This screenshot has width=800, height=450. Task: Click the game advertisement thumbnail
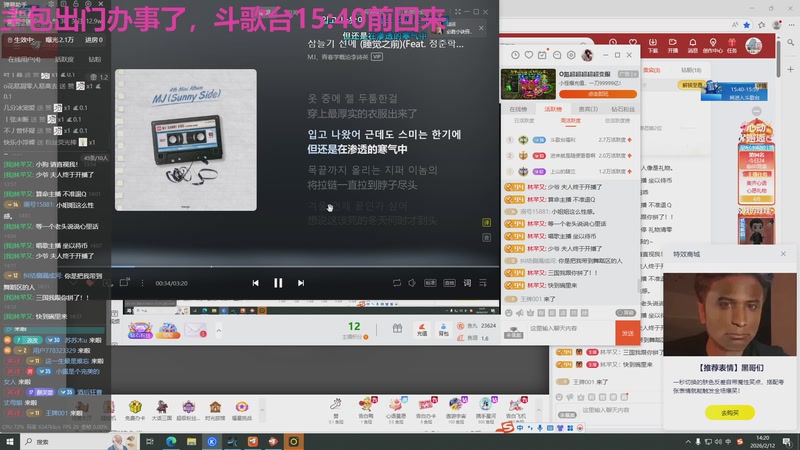pos(528,84)
